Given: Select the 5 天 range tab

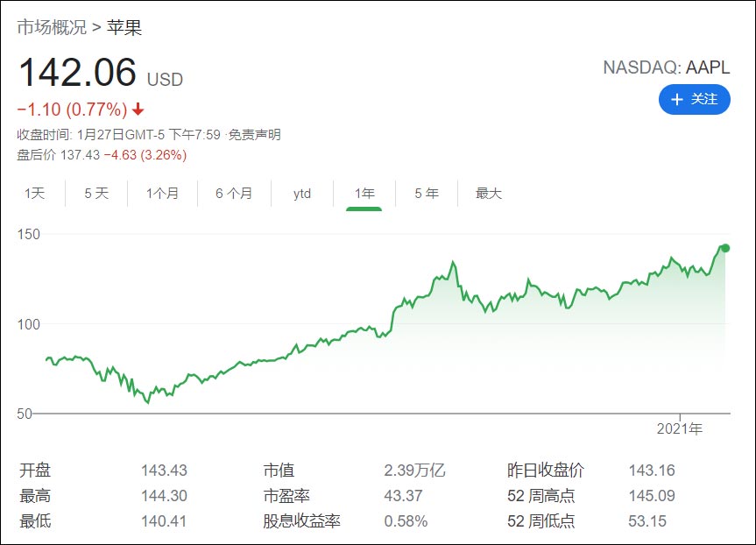Looking at the screenshot, I should (96, 194).
